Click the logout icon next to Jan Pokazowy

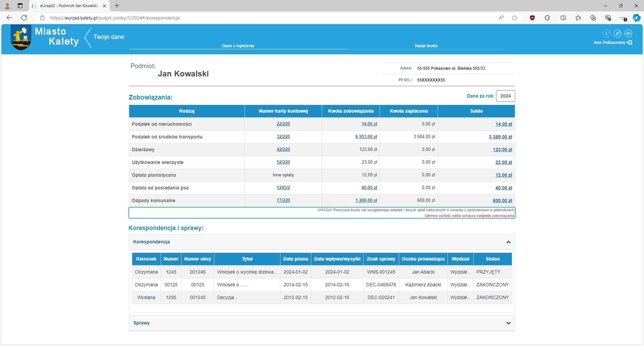tap(630, 43)
